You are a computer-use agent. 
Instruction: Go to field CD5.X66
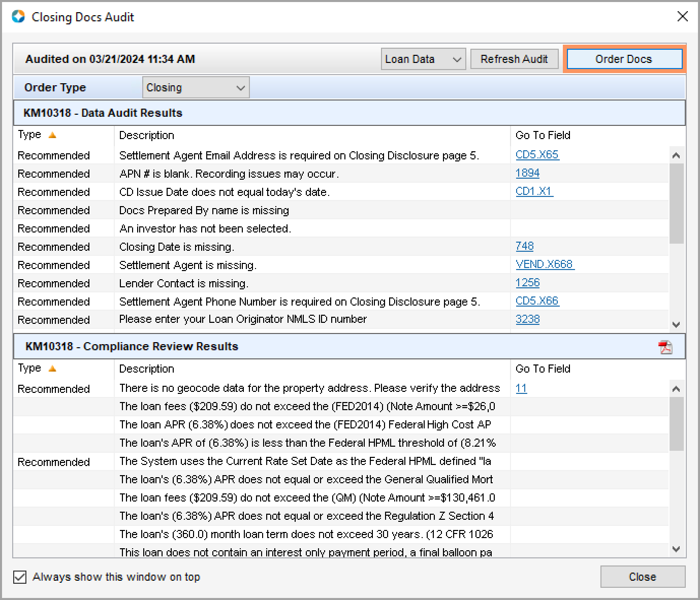(537, 301)
